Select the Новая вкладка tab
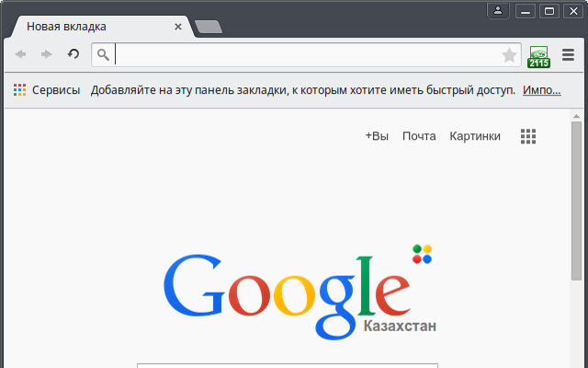This screenshot has width=588, height=368. point(102,27)
